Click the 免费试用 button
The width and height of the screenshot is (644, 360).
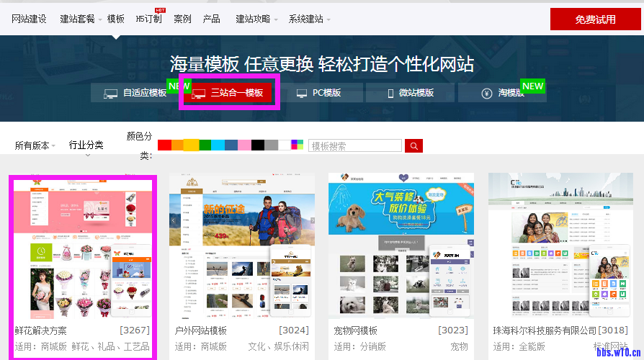[595, 19]
